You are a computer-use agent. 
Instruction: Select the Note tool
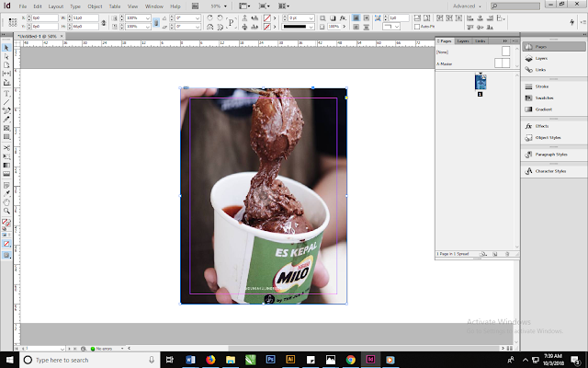click(x=6, y=185)
